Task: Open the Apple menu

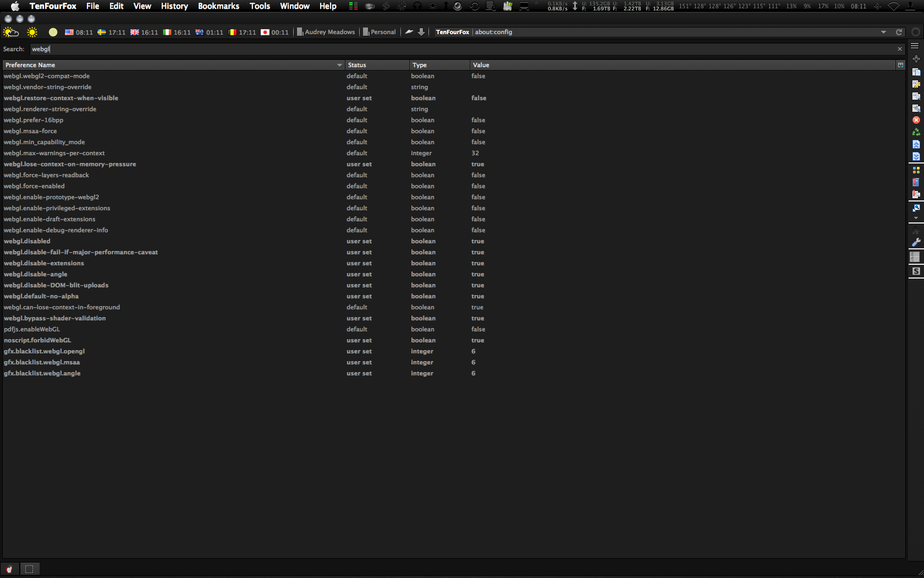Action: [x=15, y=6]
